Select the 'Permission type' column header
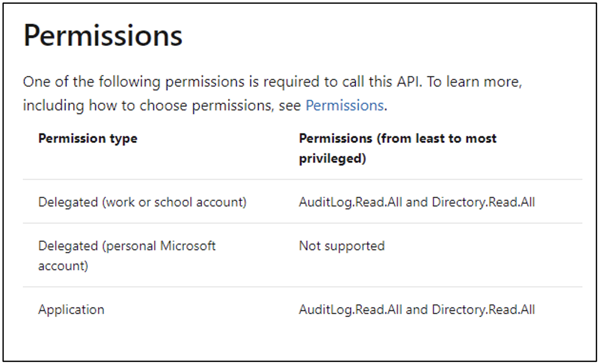This screenshot has height=364, width=600. pyautogui.click(x=88, y=138)
